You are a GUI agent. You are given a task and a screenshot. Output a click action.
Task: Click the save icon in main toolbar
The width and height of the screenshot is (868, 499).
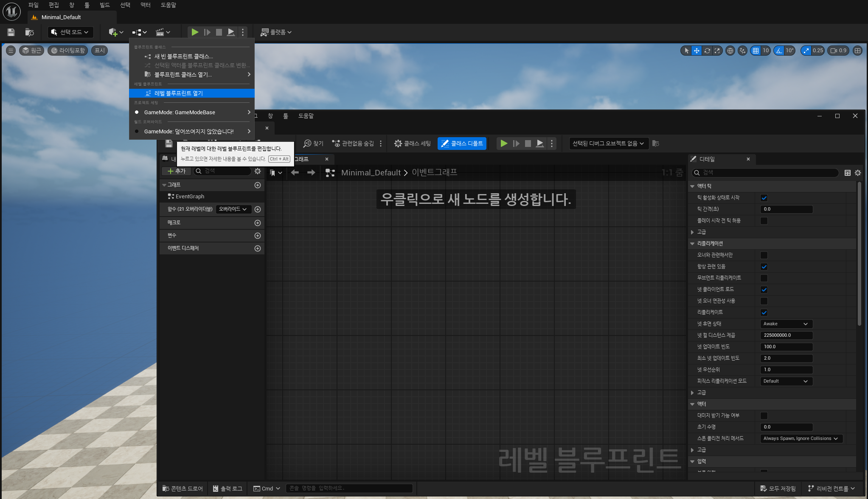pyautogui.click(x=11, y=32)
